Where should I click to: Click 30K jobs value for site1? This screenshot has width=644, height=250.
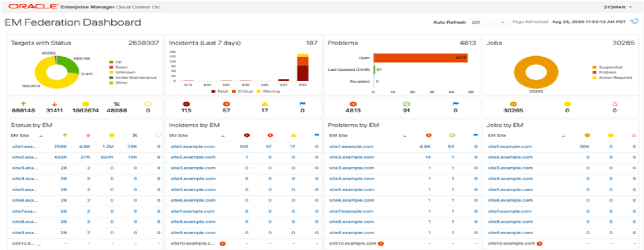[585, 146]
